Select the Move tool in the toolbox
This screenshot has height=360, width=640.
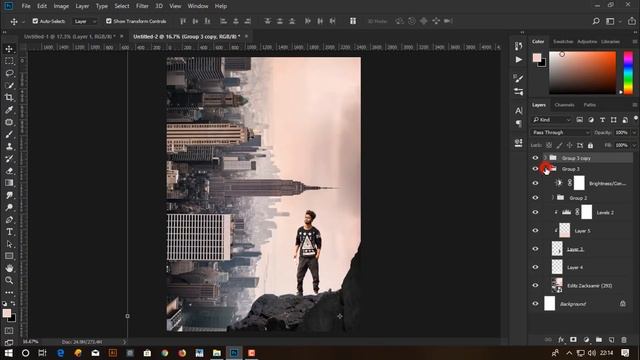coord(9,49)
